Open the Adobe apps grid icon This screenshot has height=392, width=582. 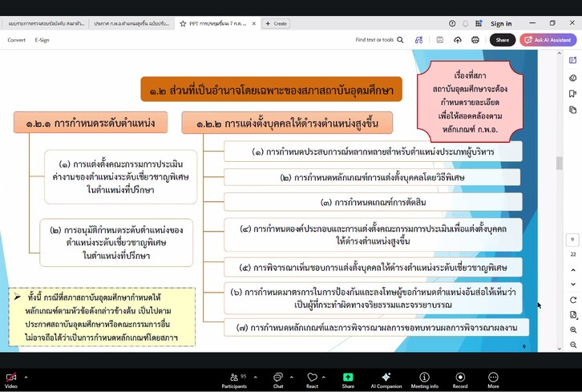479,23
